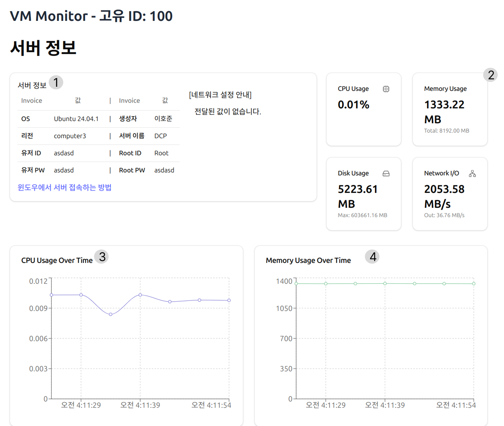
Task: Click the Disk Usage 5223.61 MB value
Action: tap(357, 196)
